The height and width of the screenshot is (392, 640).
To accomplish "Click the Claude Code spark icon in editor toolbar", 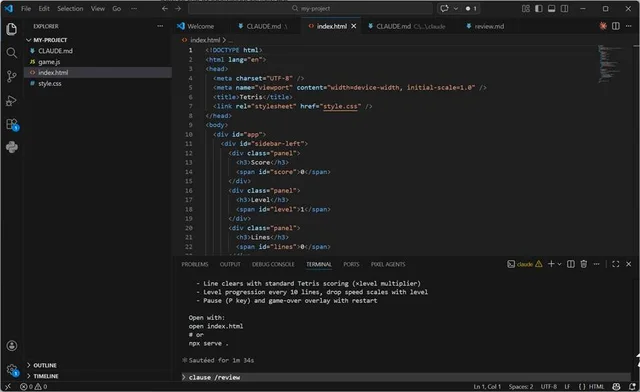I will point(603,26).
